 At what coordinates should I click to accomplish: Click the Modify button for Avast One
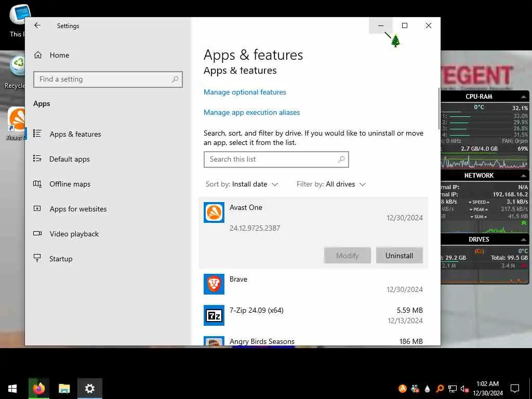pyautogui.click(x=348, y=256)
